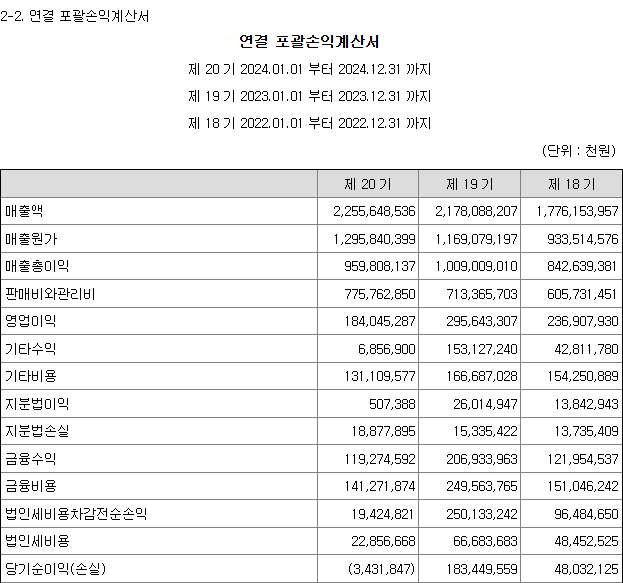The image size is (623, 583).
Task: Select the (3,431,847) net loss cell
Action: (379, 569)
